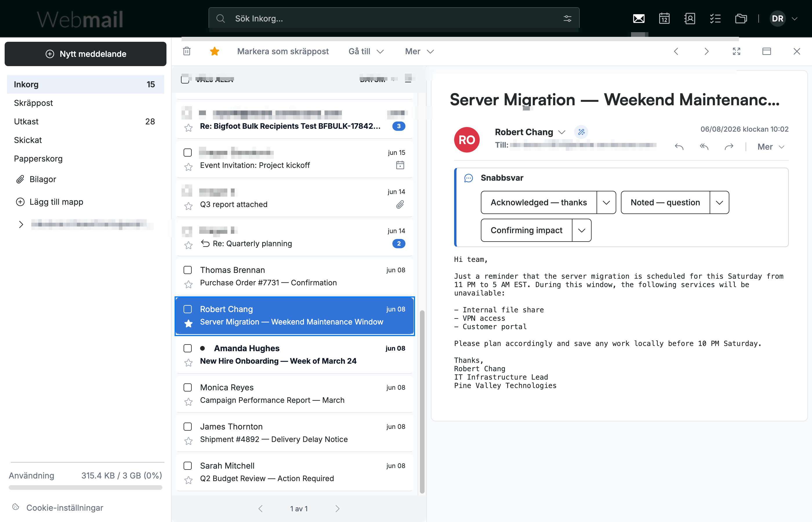Star the Shipment #4892 Delivery Delay email
This screenshot has height=522, width=812.
point(188,441)
